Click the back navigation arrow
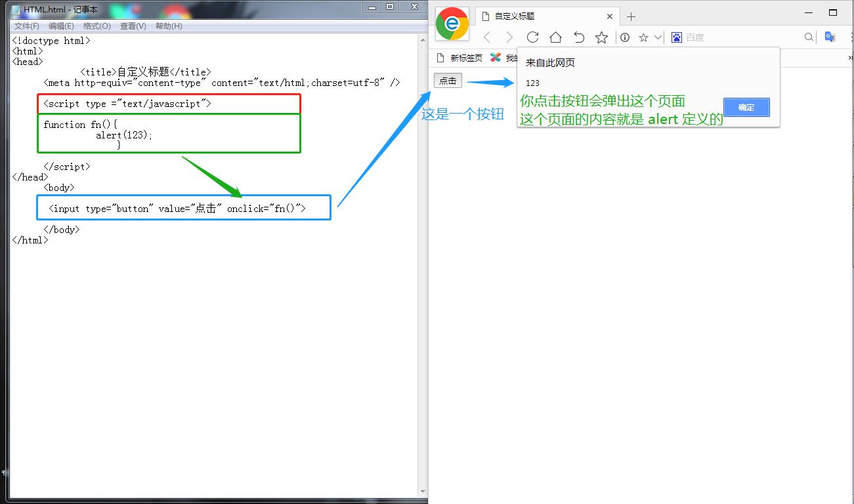Screen dimensions: 854x504 [488, 37]
